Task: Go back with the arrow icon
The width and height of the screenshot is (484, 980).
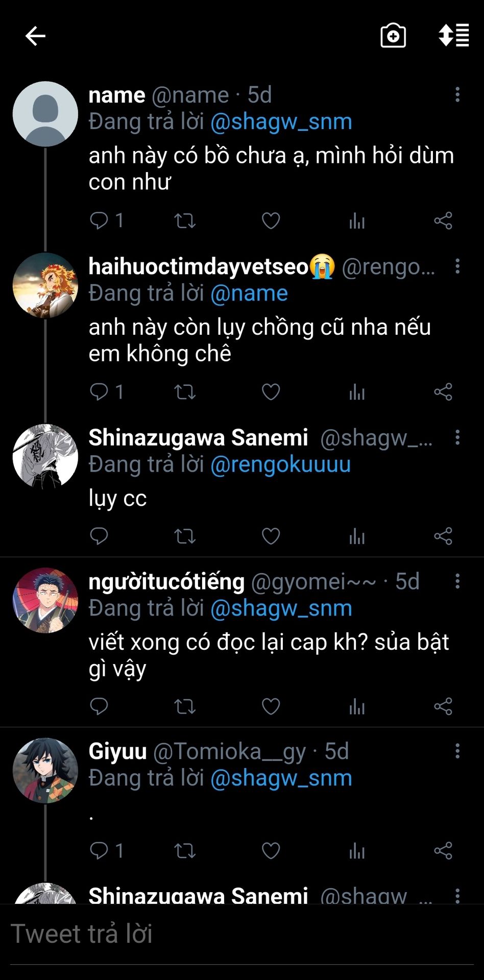Action: pos(35,36)
